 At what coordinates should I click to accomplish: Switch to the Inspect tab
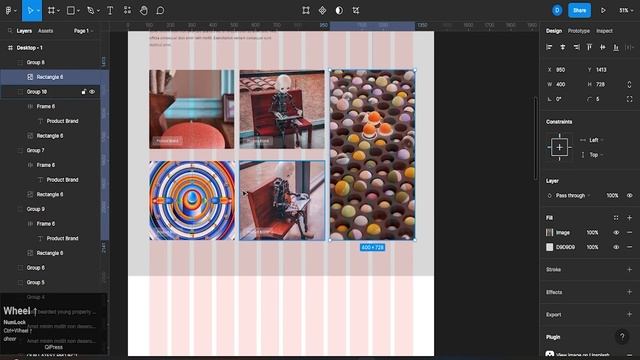pyautogui.click(x=604, y=31)
